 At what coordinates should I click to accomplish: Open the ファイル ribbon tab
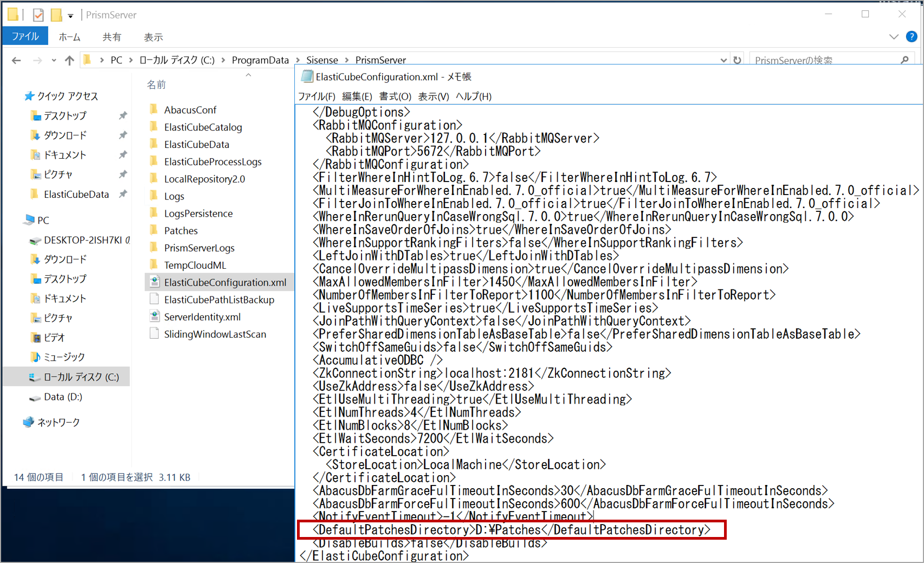coord(25,36)
